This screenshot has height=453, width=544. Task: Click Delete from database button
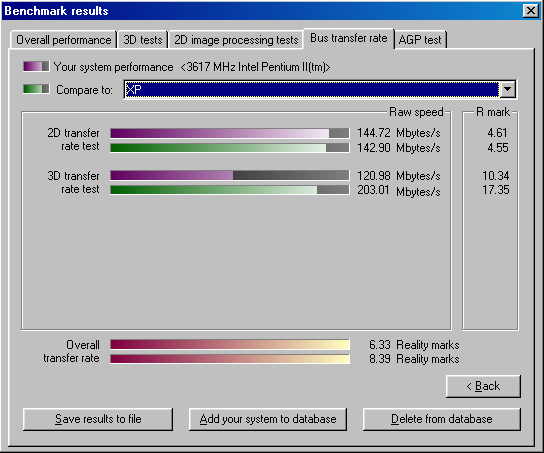pos(442,419)
